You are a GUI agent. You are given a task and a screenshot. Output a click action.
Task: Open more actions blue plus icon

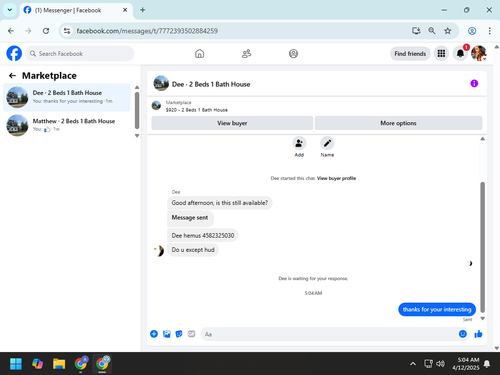[154, 334]
